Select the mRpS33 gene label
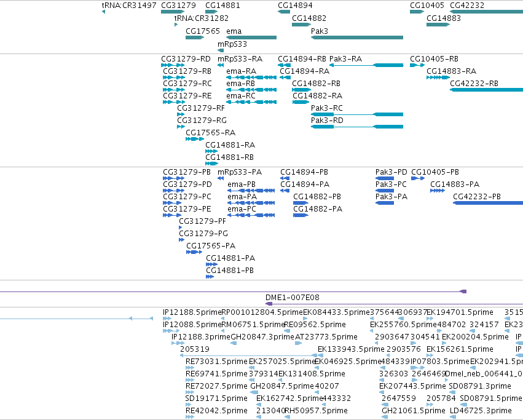This screenshot has width=523, height=420. tap(232, 44)
